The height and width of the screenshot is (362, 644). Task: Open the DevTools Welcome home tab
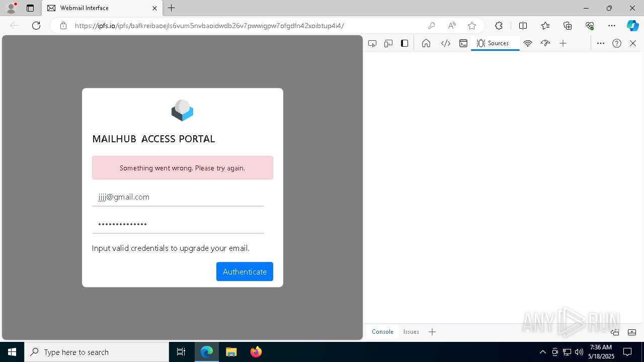click(426, 43)
